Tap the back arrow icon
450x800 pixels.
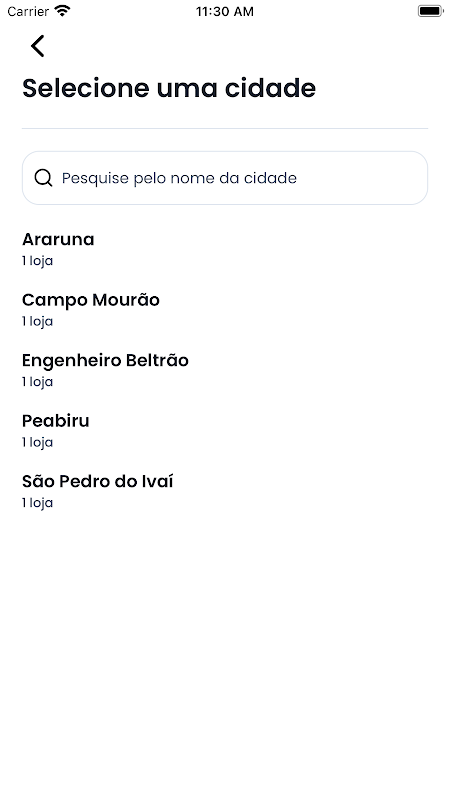[37, 46]
